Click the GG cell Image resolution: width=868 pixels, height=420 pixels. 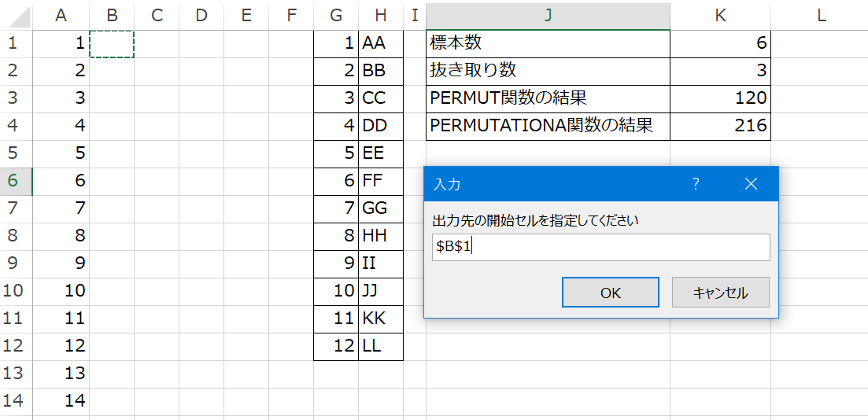click(381, 208)
